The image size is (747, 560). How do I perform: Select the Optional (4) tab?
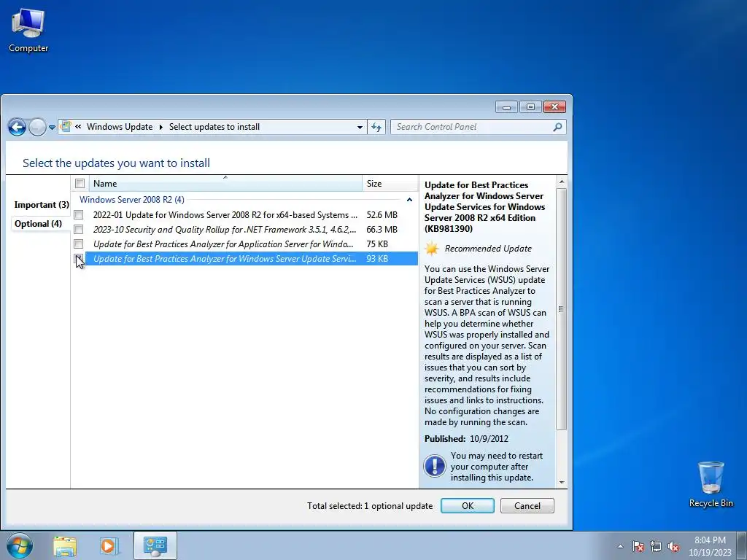(x=38, y=224)
